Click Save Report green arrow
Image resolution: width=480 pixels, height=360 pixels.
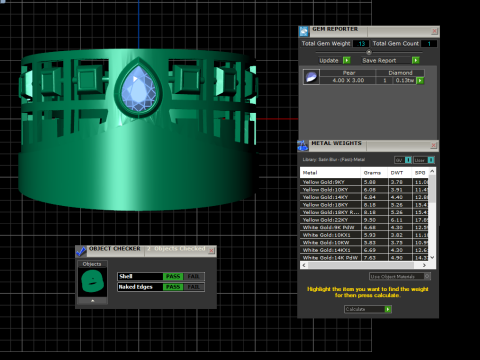(x=416, y=60)
